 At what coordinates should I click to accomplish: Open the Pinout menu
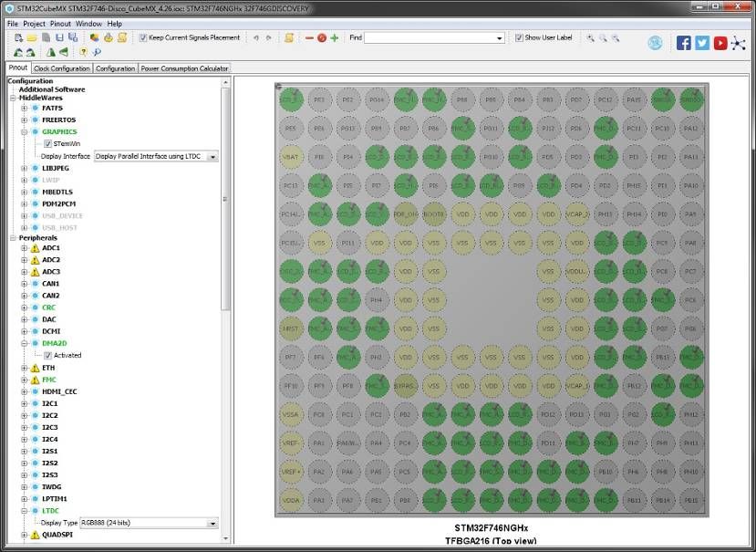(x=61, y=24)
